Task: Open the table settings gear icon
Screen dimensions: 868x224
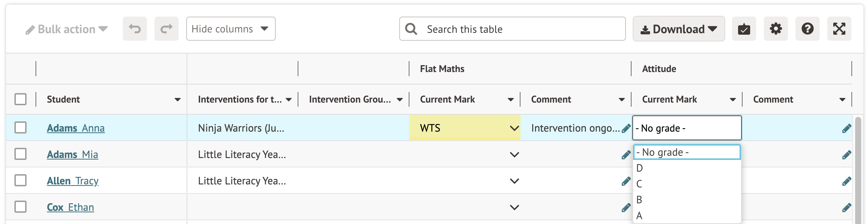Action: pyautogui.click(x=775, y=29)
